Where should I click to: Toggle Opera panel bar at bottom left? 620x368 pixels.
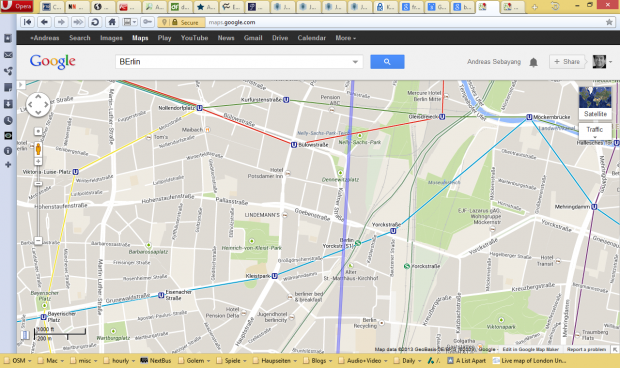click(25, 335)
